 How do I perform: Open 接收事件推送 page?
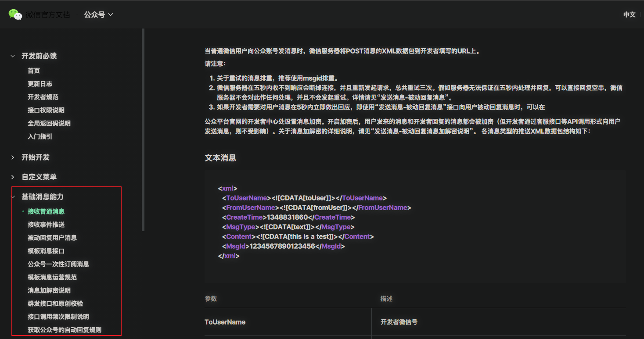pos(46,225)
